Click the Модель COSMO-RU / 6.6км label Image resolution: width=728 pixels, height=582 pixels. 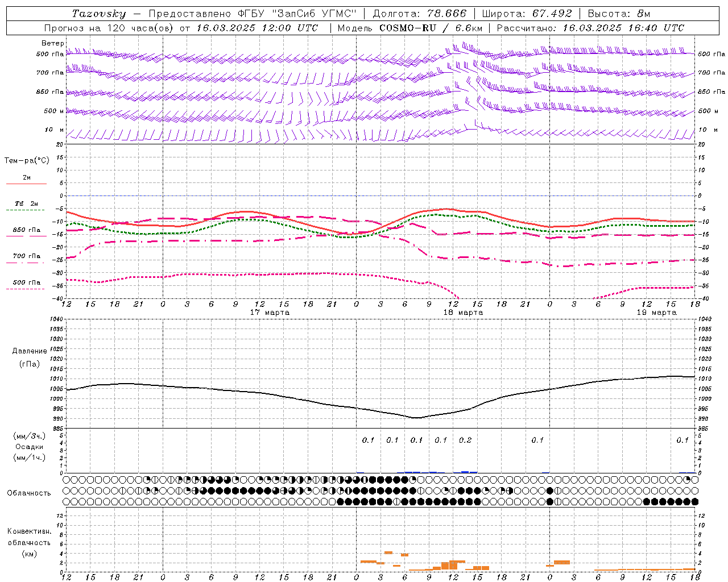(410, 28)
